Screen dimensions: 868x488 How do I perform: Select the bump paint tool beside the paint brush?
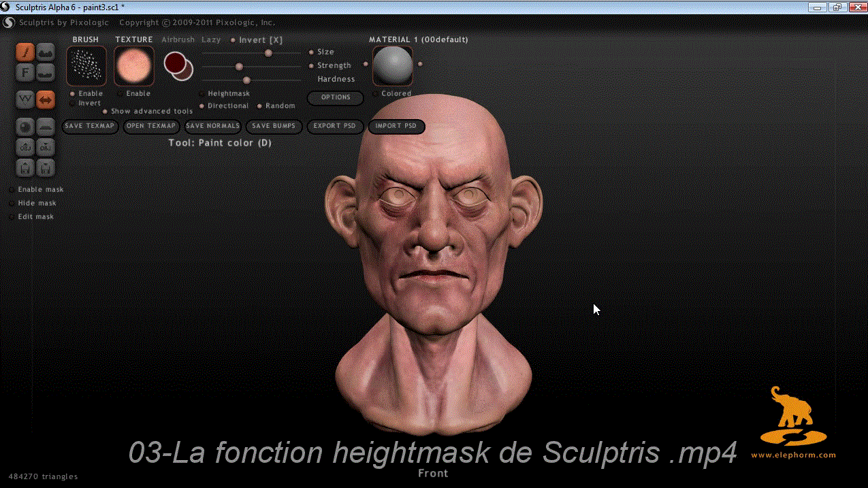46,52
